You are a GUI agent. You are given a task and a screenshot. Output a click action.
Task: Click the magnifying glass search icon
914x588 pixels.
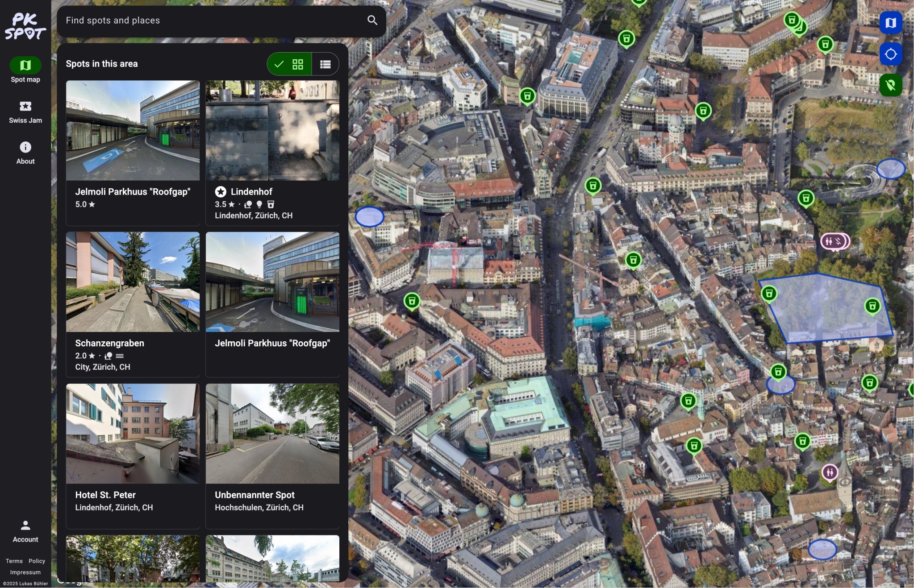(x=372, y=20)
